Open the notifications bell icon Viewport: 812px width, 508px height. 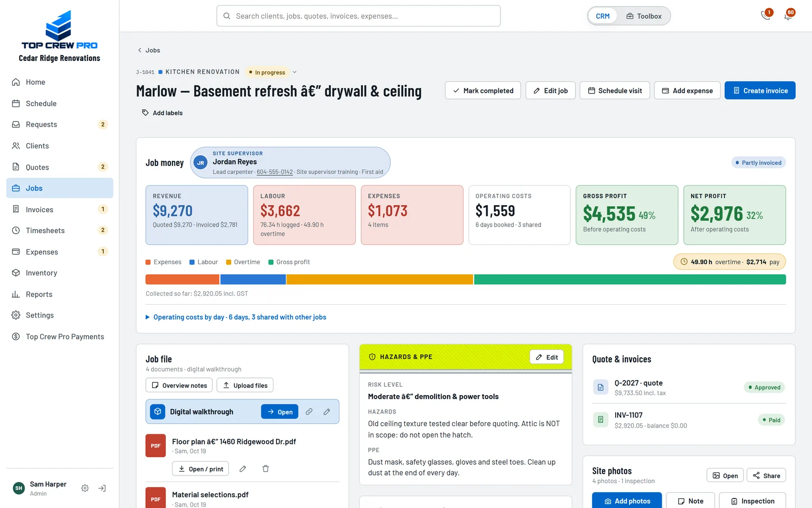click(x=788, y=16)
